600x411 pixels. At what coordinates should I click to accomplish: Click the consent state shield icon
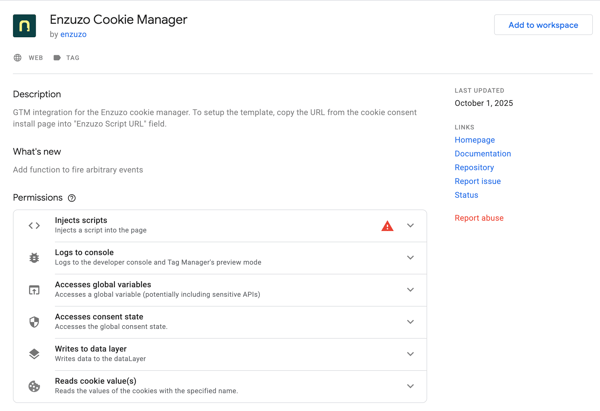(x=34, y=322)
